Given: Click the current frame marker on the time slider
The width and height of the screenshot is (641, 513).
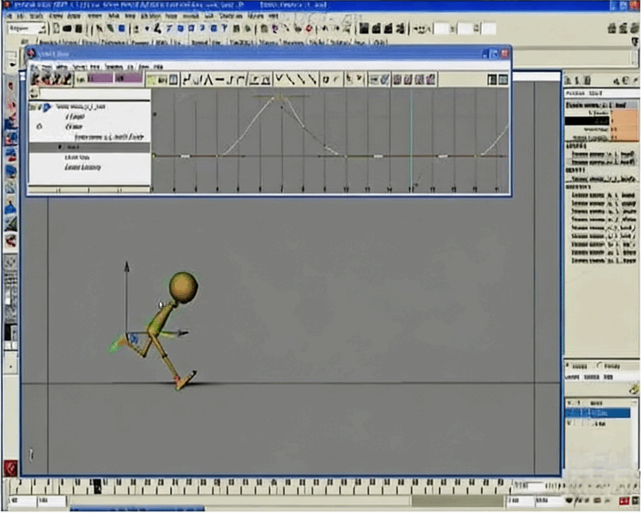Looking at the screenshot, I should [97, 485].
